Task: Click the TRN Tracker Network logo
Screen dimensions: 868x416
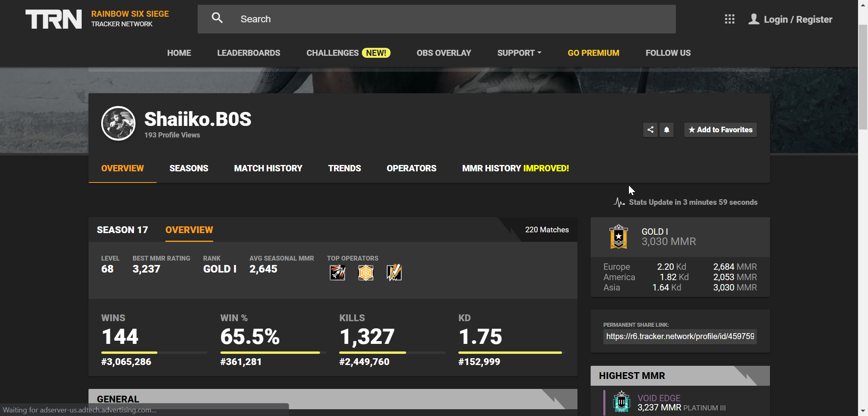Action: click(x=53, y=19)
